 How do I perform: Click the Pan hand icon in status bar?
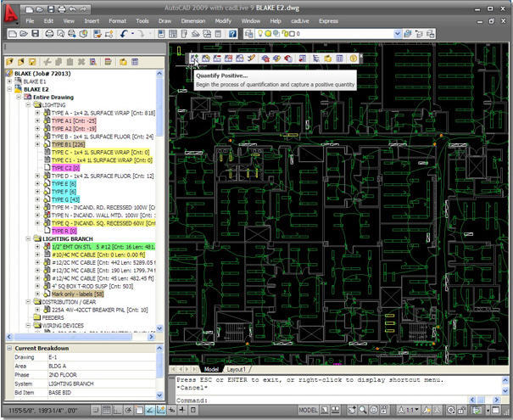click(352, 410)
